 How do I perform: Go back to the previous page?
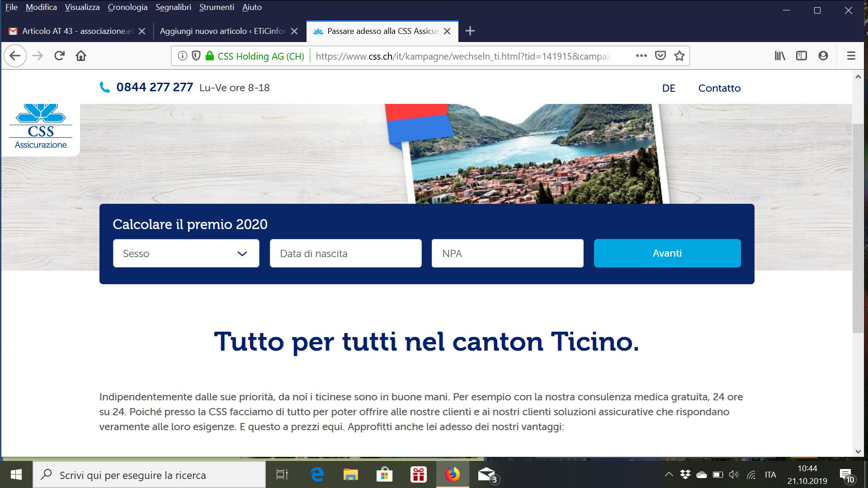pos(15,56)
